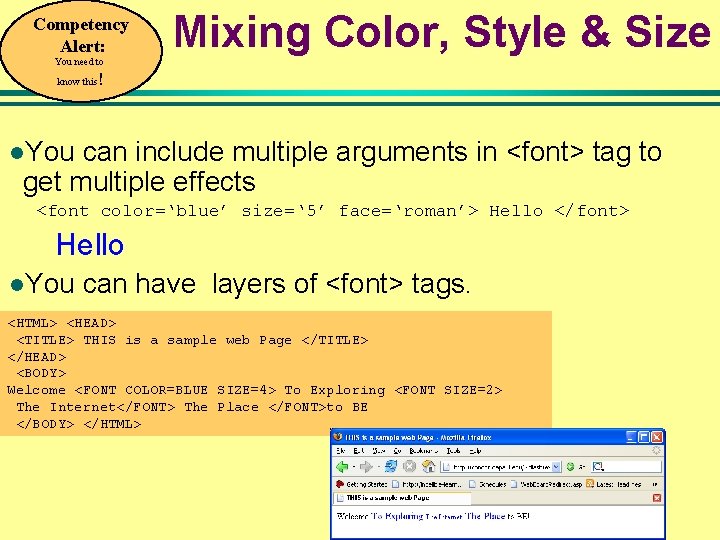The image size is (720, 540).
Task: Open the Schedules bookmark
Action: [488, 484]
